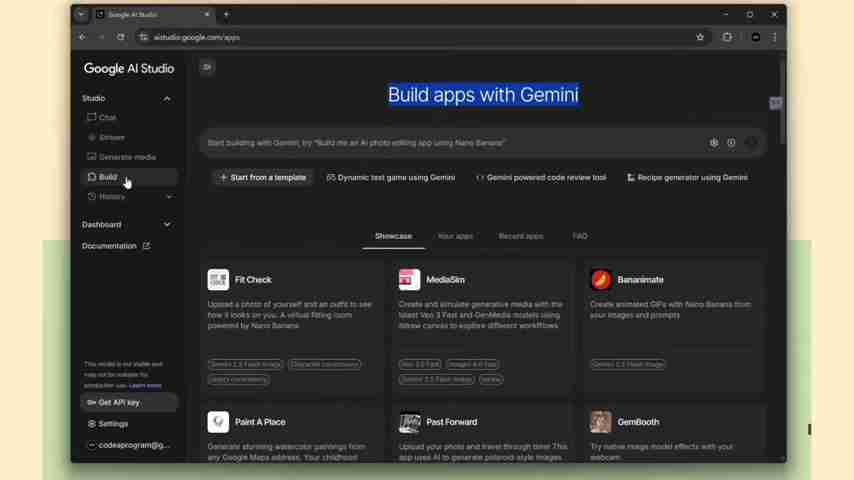Click the Build apps with Gemini heading
854x480 pixels.
[483, 95]
